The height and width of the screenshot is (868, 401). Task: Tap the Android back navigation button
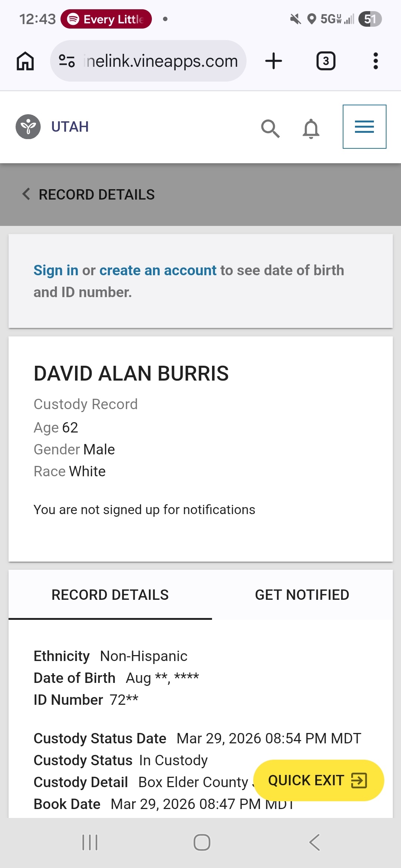314,842
